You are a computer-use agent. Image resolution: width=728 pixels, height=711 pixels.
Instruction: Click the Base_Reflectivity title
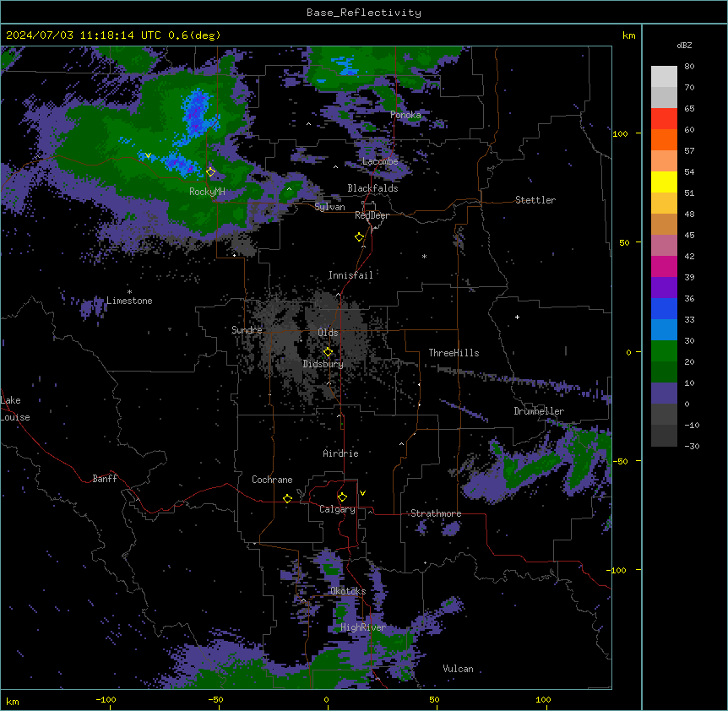[364, 13]
